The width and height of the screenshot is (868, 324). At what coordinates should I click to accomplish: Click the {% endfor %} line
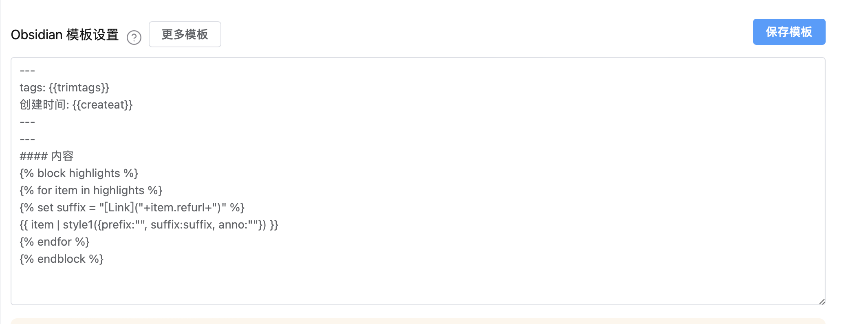click(x=54, y=242)
